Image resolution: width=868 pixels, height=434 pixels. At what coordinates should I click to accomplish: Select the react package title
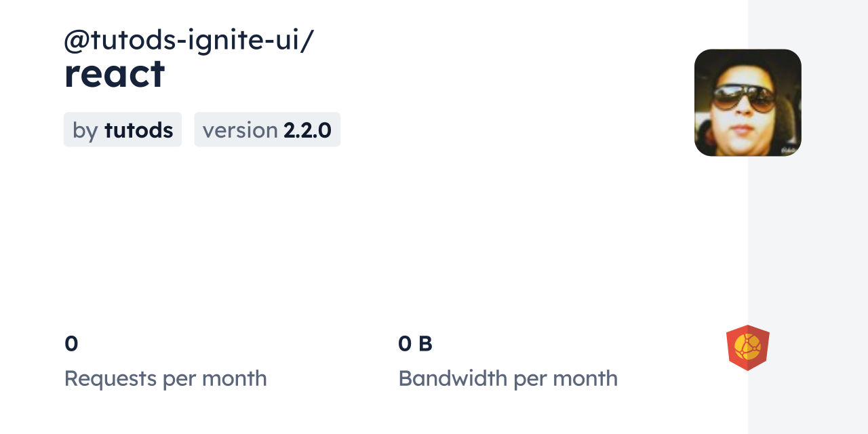click(115, 74)
